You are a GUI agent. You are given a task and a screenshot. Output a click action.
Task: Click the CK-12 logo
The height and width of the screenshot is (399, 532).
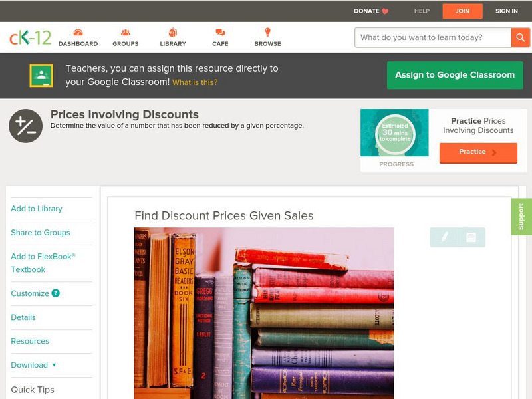[30, 37]
